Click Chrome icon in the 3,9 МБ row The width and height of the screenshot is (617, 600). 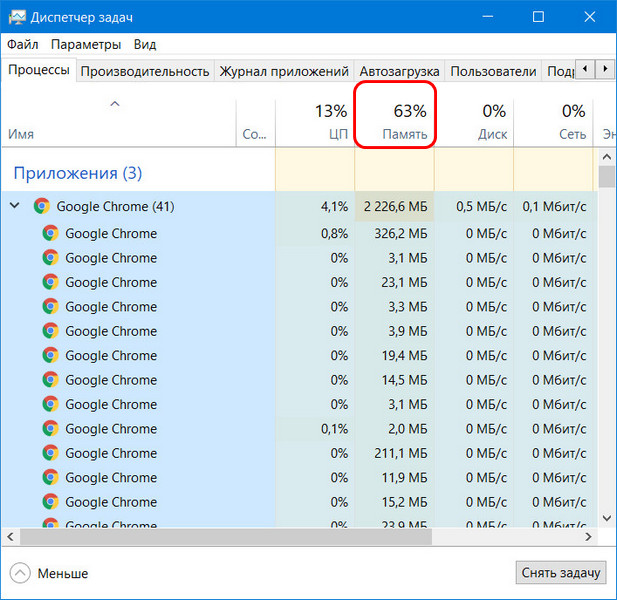pyautogui.click(x=50, y=331)
